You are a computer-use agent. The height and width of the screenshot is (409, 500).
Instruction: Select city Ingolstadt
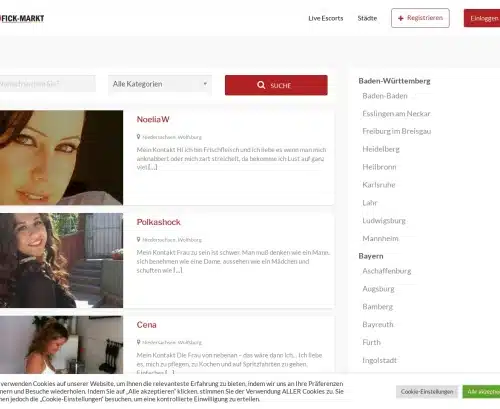(379, 360)
